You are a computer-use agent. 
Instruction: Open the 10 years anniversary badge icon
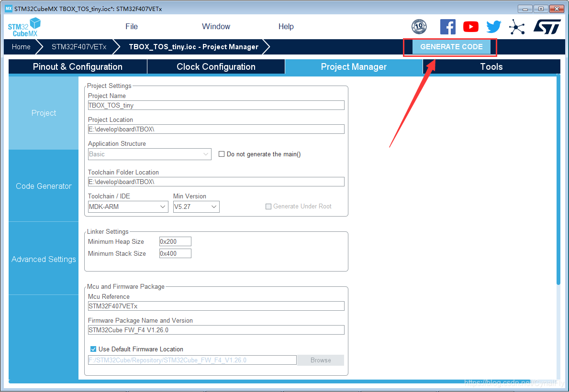coord(419,27)
